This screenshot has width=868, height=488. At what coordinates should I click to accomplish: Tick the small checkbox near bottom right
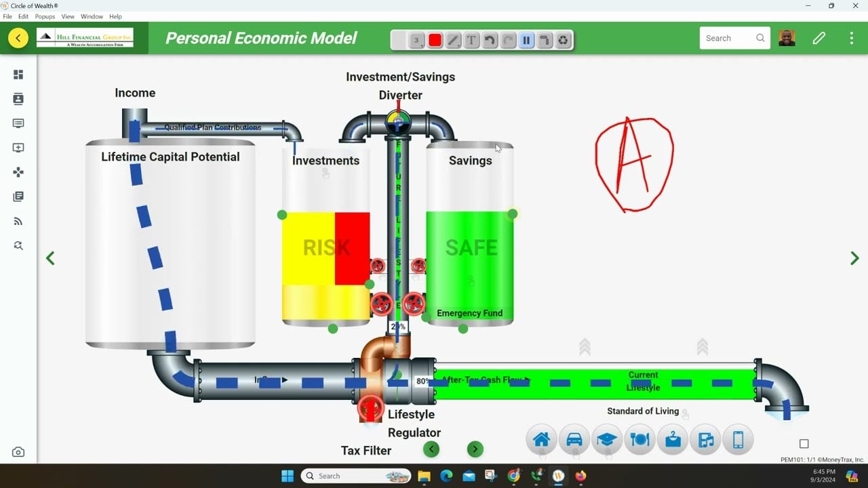[804, 444]
